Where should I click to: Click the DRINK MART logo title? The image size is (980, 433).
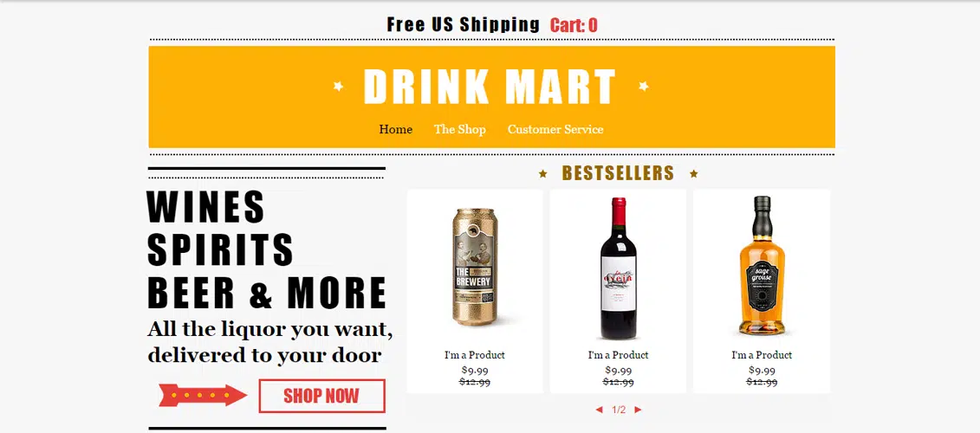(x=490, y=87)
